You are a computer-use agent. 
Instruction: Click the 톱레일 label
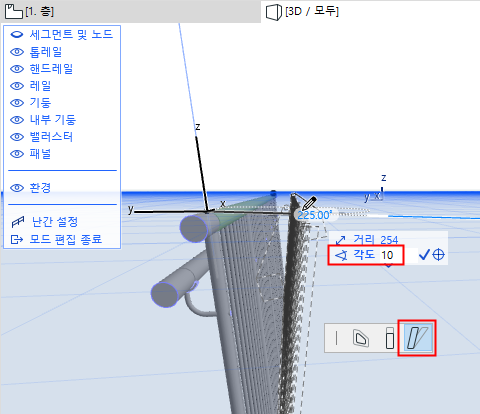pyautogui.click(x=46, y=52)
